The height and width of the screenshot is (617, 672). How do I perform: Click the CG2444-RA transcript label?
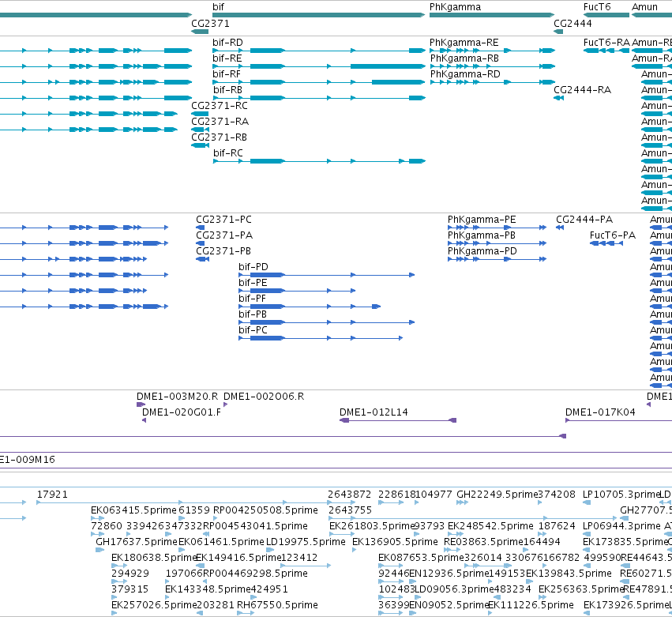[583, 90]
